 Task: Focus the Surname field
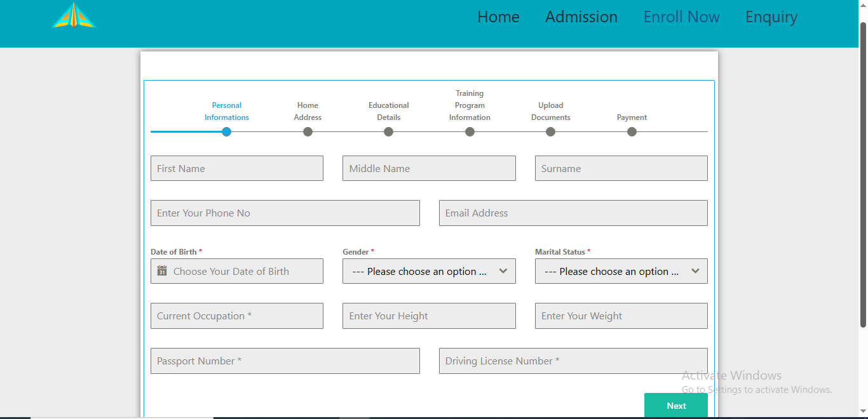click(x=621, y=168)
